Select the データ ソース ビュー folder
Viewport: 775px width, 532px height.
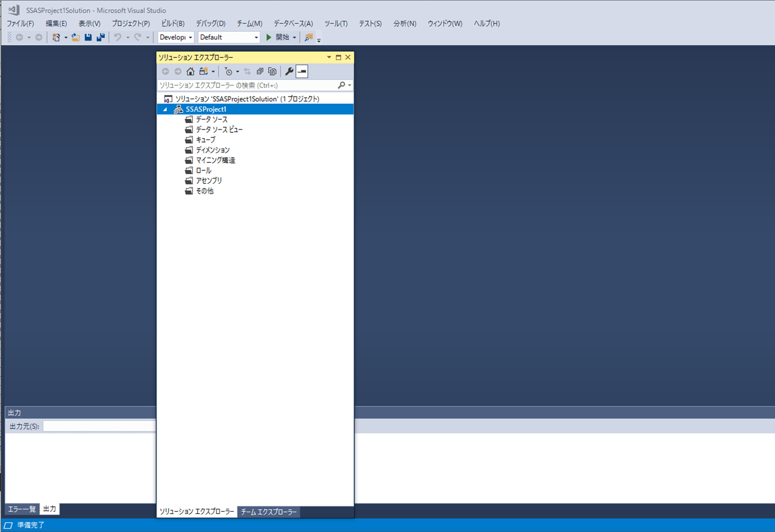pyautogui.click(x=214, y=129)
